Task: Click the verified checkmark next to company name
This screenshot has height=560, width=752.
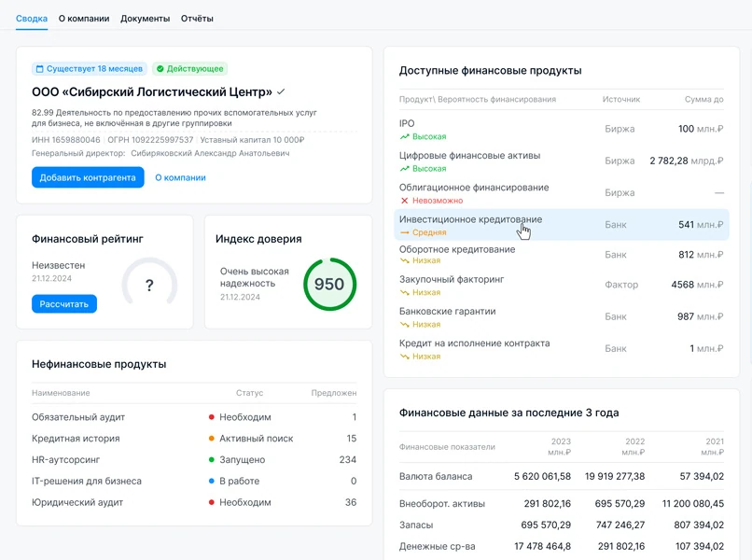Action: [281, 91]
